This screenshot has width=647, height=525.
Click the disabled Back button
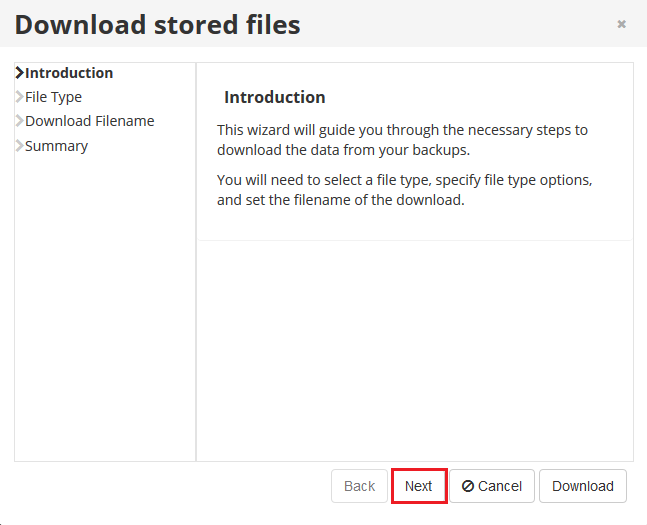pyautogui.click(x=359, y=486)
